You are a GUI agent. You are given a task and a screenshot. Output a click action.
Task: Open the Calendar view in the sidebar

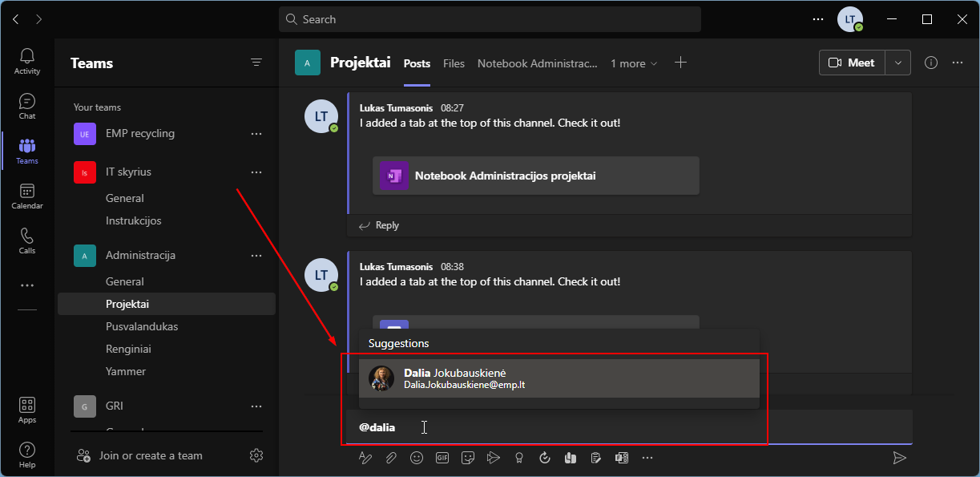coord(27,196)
